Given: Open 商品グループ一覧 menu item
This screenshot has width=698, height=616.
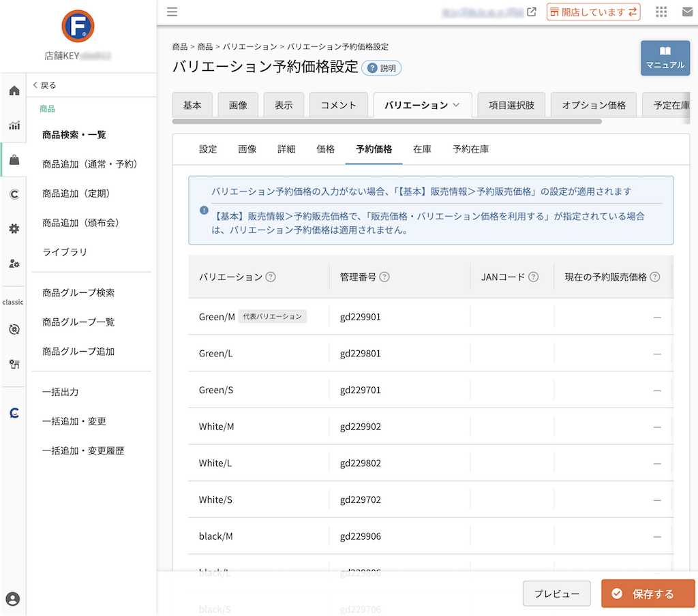Looking at the screenshot, I should point(78,322).
